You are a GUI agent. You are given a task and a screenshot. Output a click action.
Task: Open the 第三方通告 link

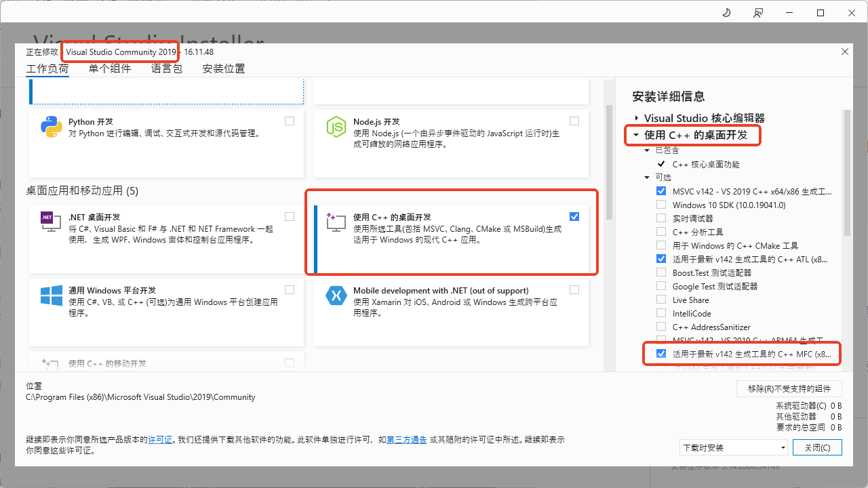[x=407, y=440]
